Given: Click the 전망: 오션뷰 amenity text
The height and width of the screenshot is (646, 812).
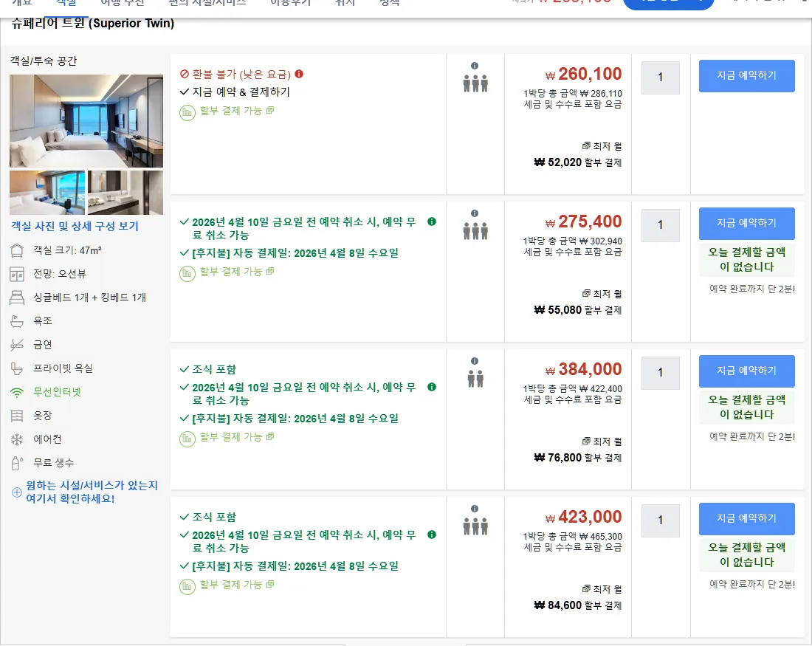Looking at the screenshot, I should click(x=60, y=273).
